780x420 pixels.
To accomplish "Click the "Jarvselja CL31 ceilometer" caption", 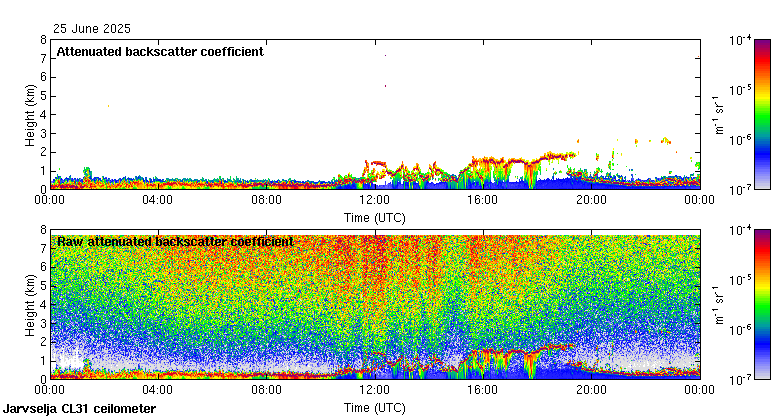I will [80, 409].
